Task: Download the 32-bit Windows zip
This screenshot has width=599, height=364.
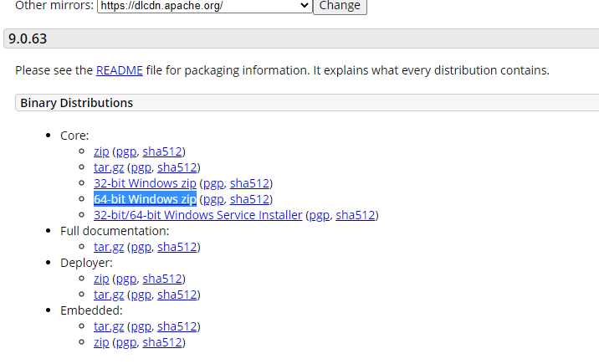Action: coord(145,183)
